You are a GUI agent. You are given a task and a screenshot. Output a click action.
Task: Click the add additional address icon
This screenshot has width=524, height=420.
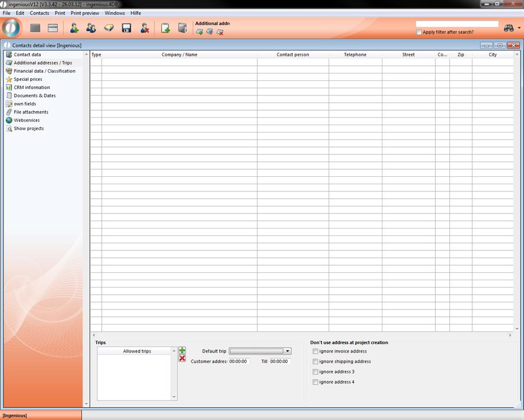[199, 32]
